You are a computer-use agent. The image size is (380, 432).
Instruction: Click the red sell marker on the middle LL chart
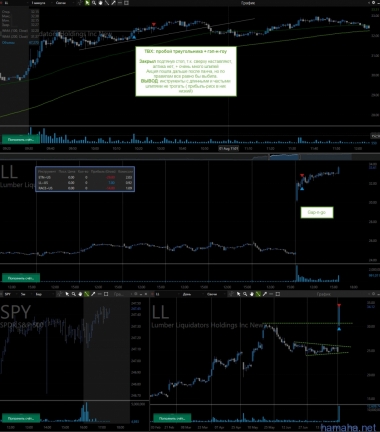tap(302, 175)
